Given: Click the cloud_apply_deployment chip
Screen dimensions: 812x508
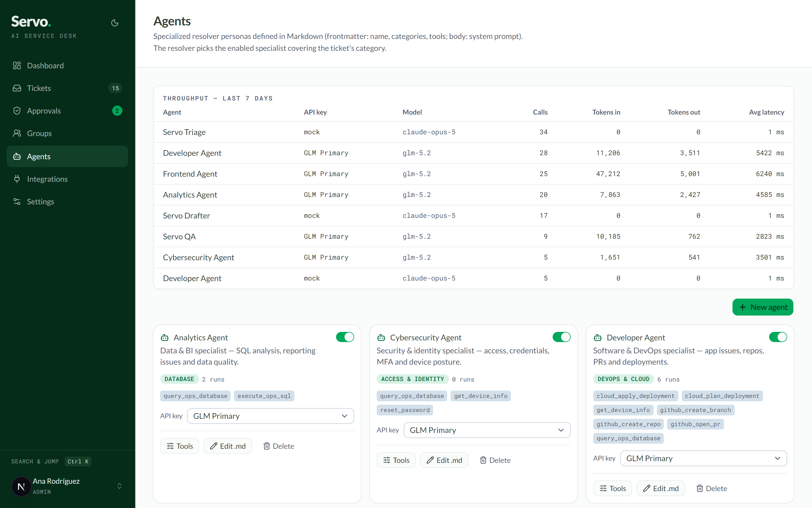Looking at the screenshot, I should (636, 396).
